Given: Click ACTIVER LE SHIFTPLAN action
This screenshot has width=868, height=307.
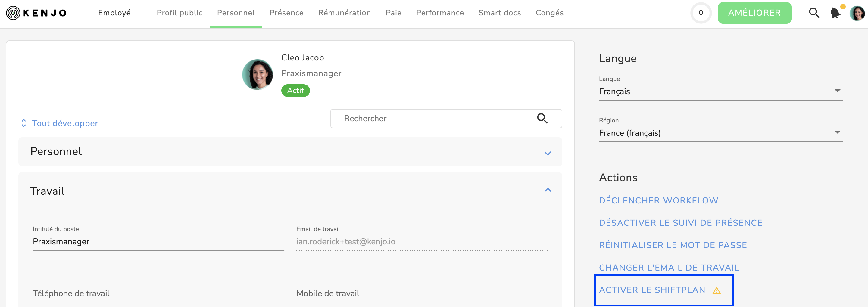Looking at the screenshot, I should 652,290.
